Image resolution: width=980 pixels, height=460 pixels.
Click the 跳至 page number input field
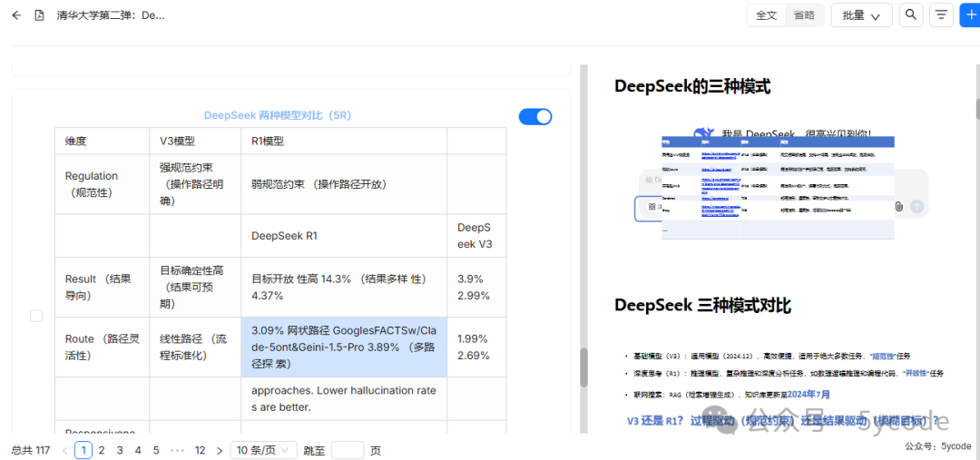(x=348, y=450)
